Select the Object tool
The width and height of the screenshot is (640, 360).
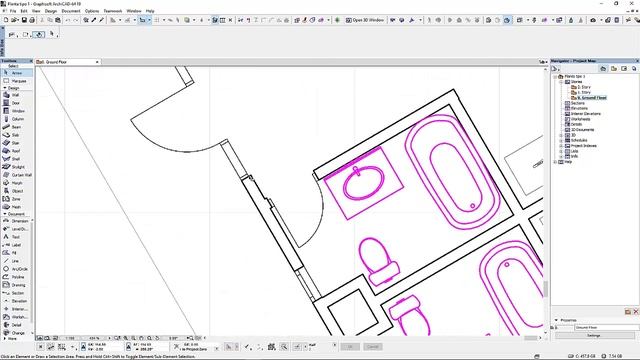click(x=17, y=191)
